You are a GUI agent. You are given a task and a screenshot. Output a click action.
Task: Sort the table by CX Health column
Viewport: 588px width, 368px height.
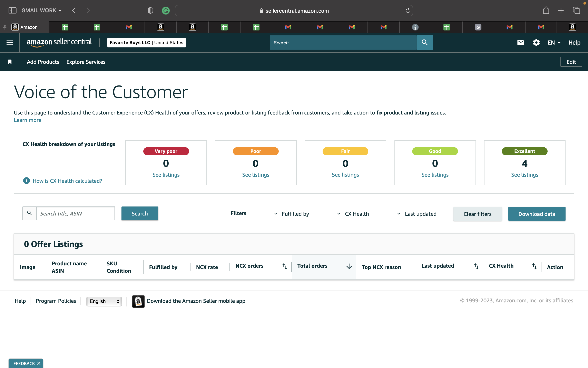pyautogui.click(x=535, y=266)
